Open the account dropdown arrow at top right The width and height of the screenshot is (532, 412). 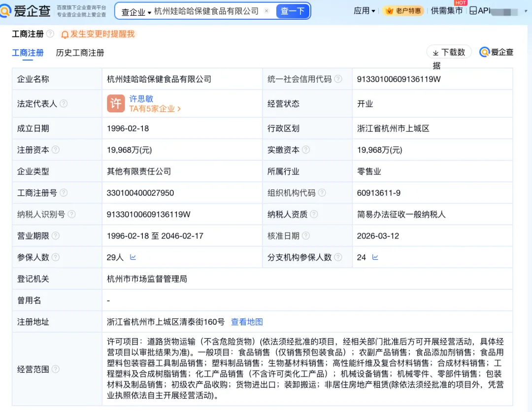click(x=526, y=11)
